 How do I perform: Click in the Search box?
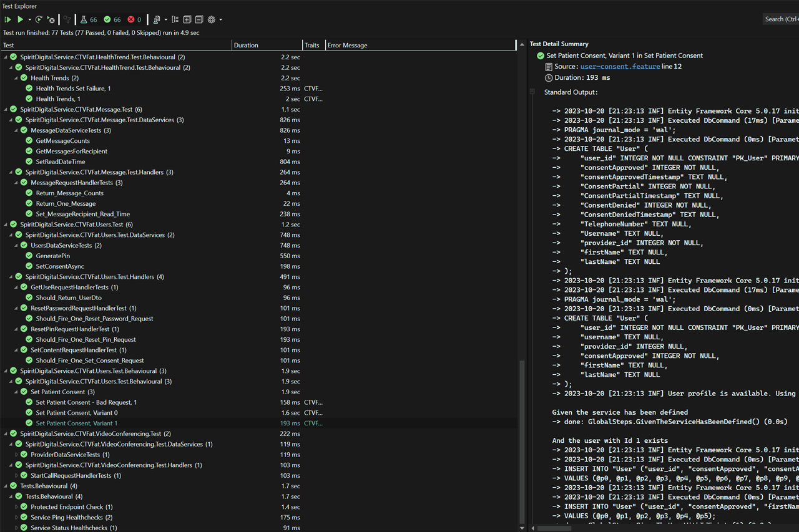click(781, 19)
